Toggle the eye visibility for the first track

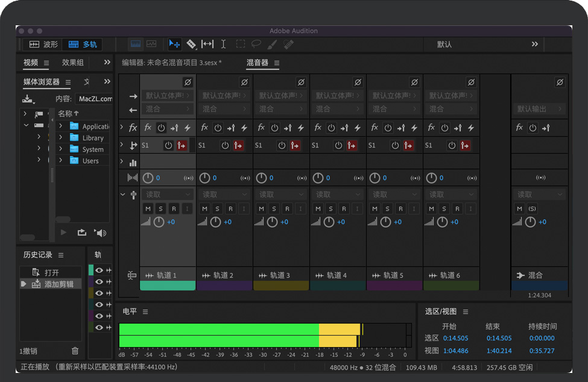[99, 271]
